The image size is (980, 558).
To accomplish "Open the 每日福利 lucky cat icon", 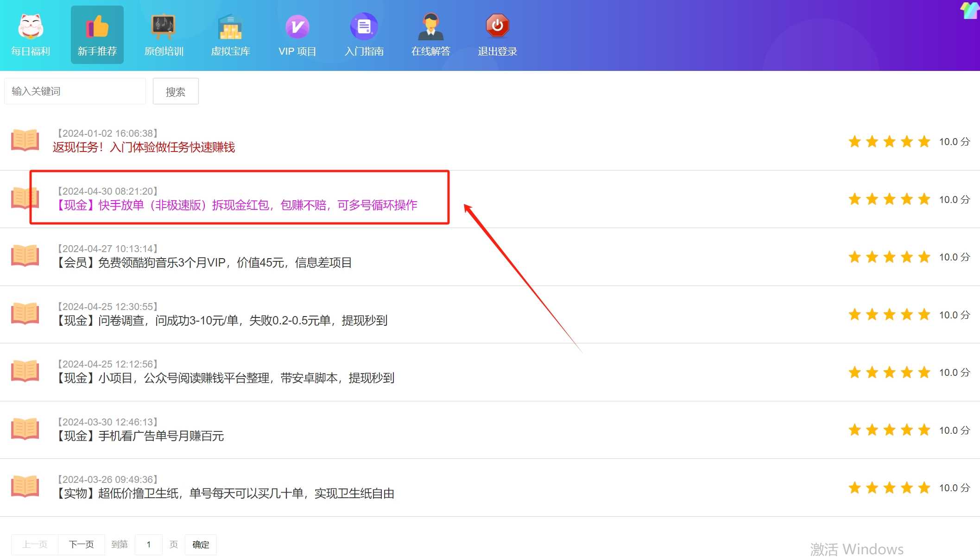I will point(31,26).
